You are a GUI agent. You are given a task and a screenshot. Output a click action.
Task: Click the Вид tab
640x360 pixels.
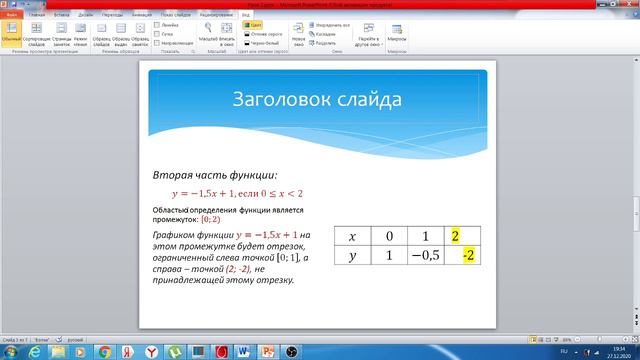(x=246, y=15)
